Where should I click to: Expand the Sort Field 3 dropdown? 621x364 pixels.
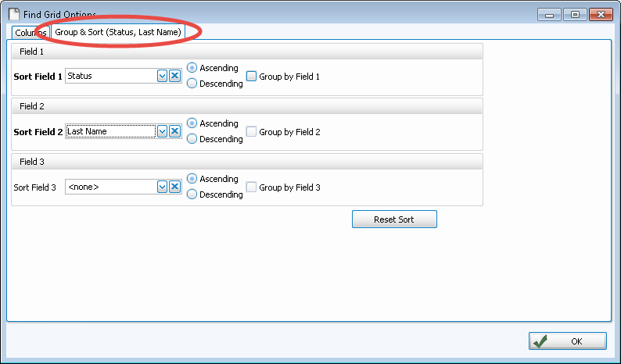click(x=163, y=187)
